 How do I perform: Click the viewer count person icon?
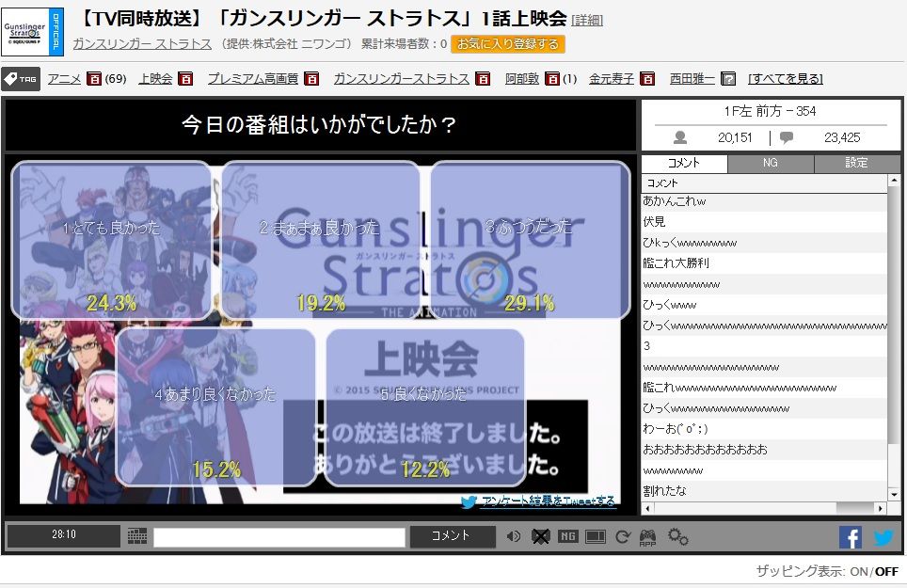tap(680, 137)
